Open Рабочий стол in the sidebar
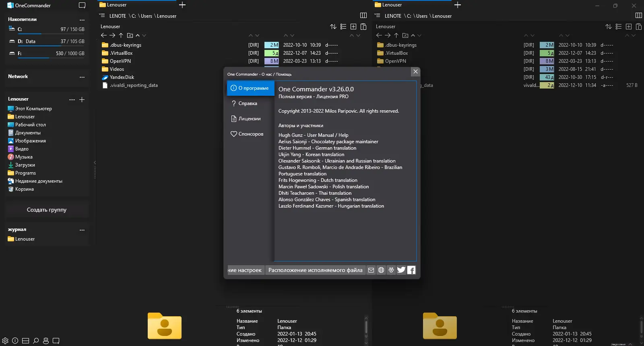Viewport: 644px width, 346px height. click(x=27, y=125)
